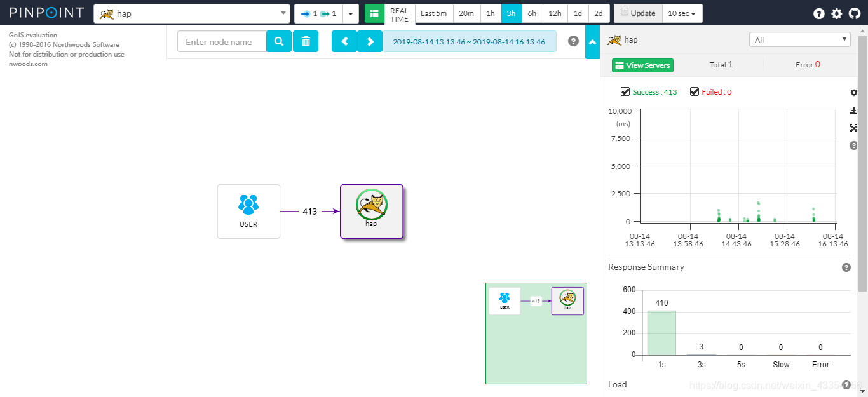Viewport: 868px width, 397px height.
Task: Click the hap tomcat icon in side panel
Action: click(614, 40)
